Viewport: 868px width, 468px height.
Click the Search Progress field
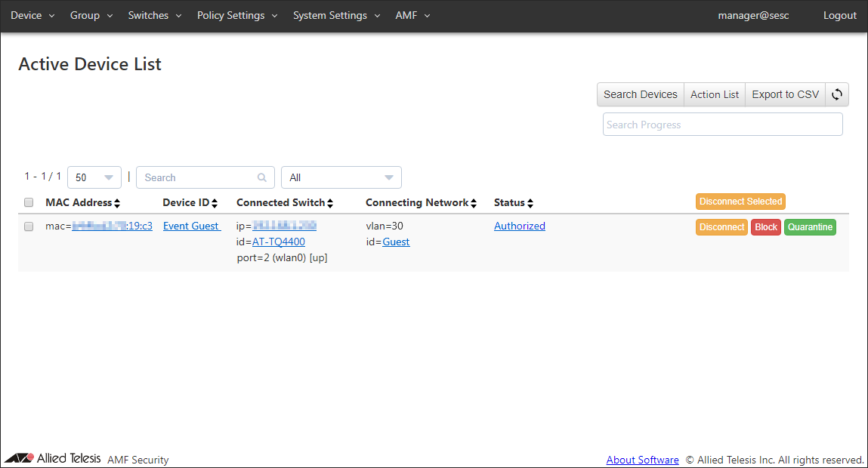tap(722, 125)
